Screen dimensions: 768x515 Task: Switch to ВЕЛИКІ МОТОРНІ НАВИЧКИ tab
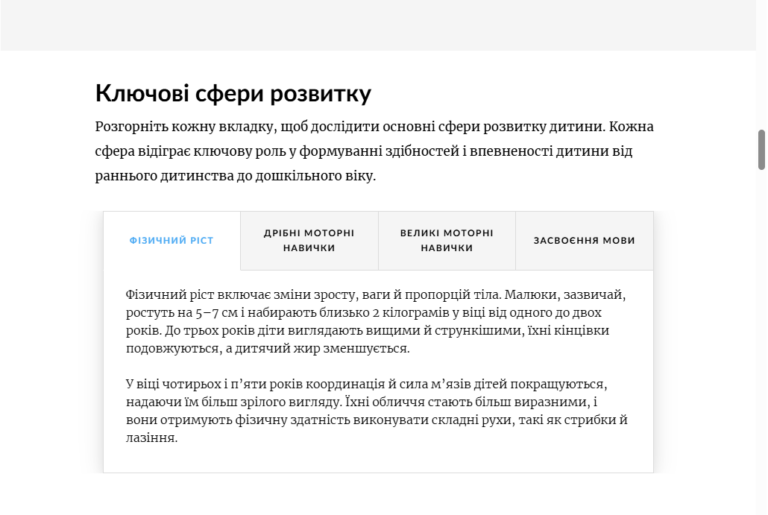447,241
